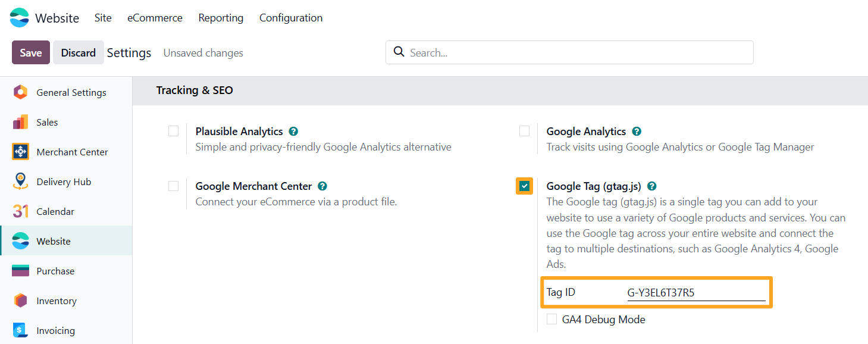Click the Invoicing dollar icon
This screenshot has height=344, width=868.
[20, 330]
